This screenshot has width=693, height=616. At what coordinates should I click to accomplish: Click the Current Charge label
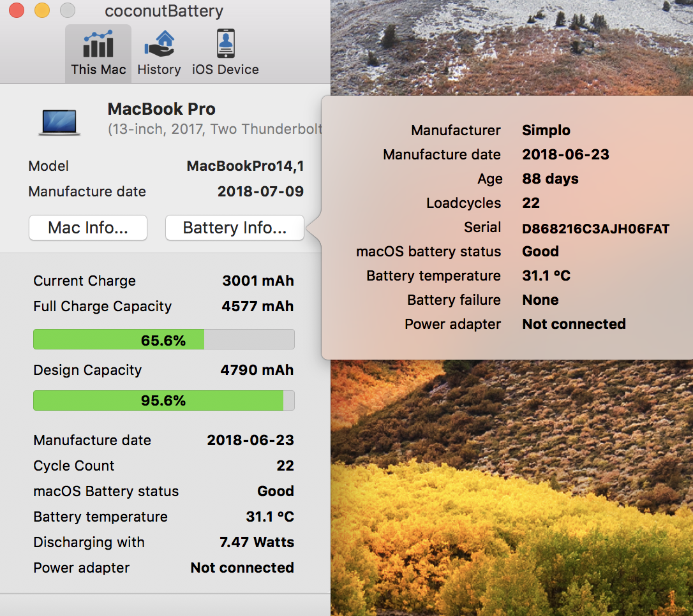(84, 281)
